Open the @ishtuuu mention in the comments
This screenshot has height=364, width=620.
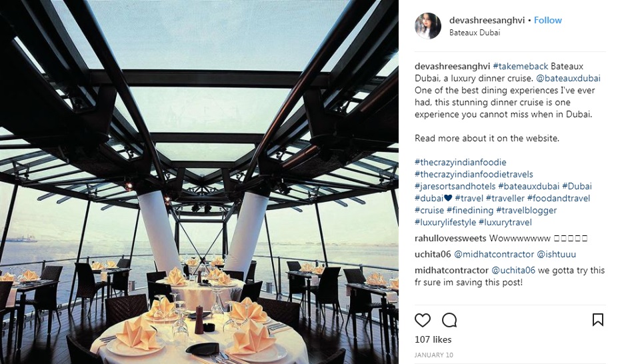(x=557, y=254)
